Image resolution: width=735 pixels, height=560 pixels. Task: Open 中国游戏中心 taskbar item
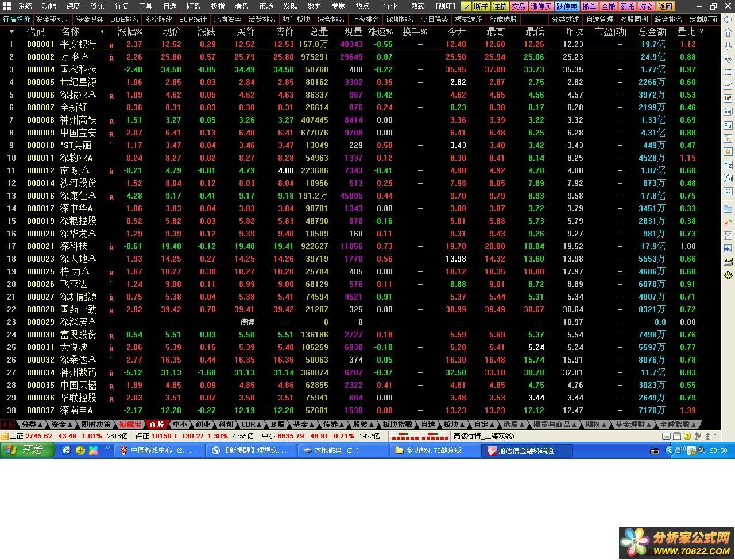click(x=159, y=450)
